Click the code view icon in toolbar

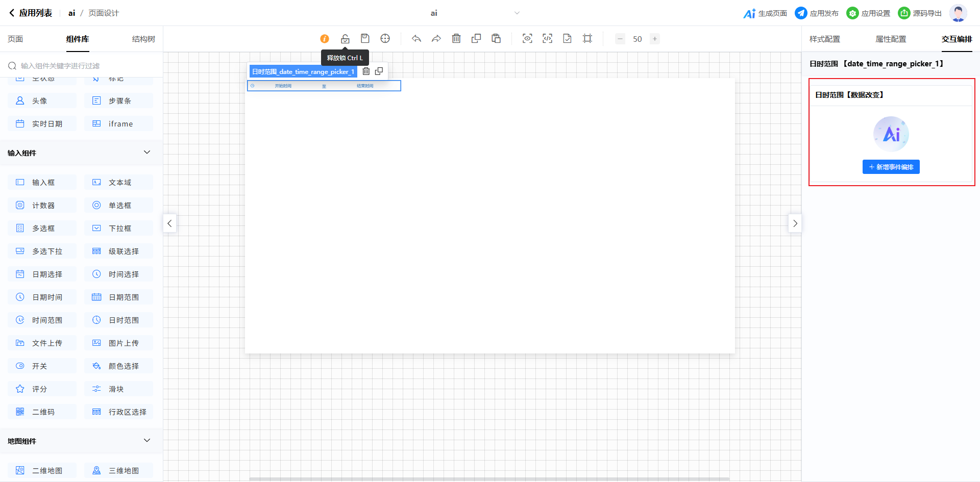coord(547,39)
